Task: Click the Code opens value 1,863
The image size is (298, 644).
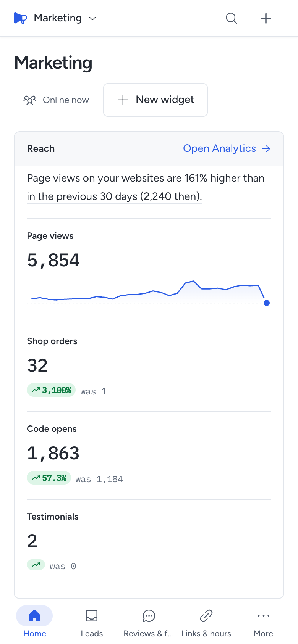Action: click(53, 453)
